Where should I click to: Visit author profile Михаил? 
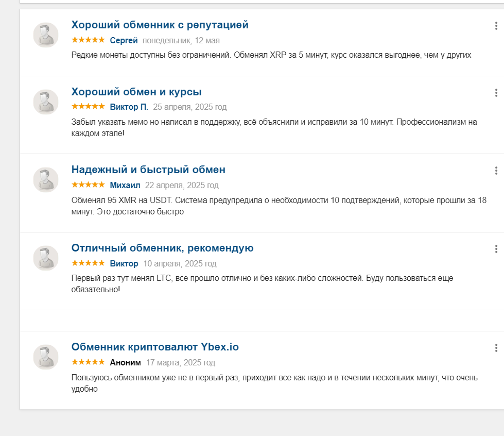tap(125, 186)
